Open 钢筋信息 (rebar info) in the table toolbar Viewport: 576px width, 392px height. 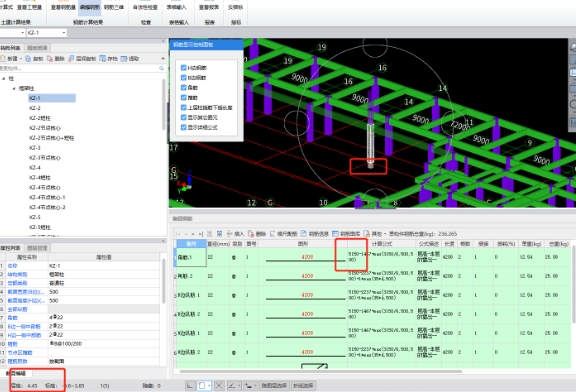[315, 234]
